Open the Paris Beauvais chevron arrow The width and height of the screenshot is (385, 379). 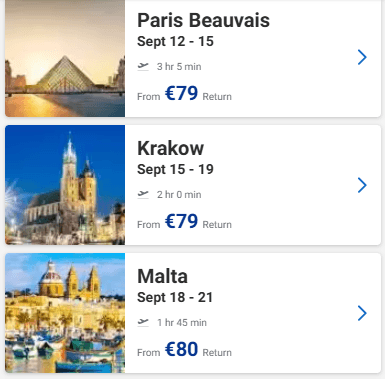[x=362, y=57]
